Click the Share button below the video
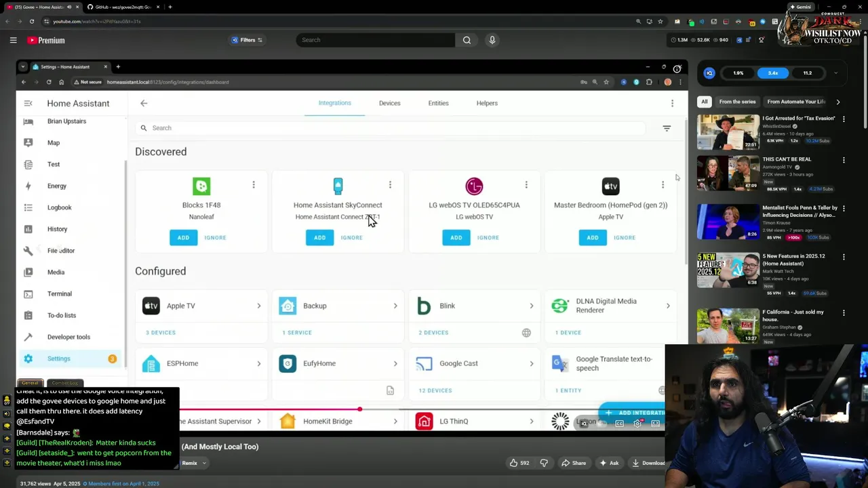This screenshot has width=868, height=488. pyautogui.click(x=574, y=463)
